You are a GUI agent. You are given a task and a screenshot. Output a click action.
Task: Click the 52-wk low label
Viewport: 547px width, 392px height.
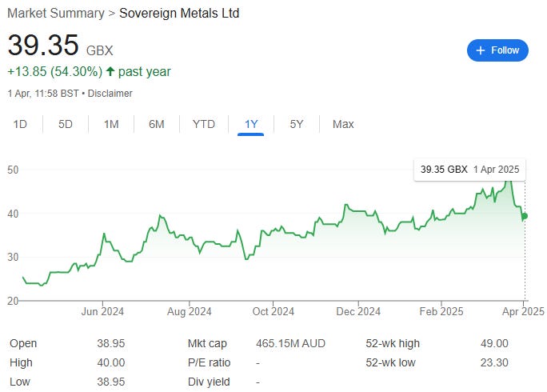point(390,362)
